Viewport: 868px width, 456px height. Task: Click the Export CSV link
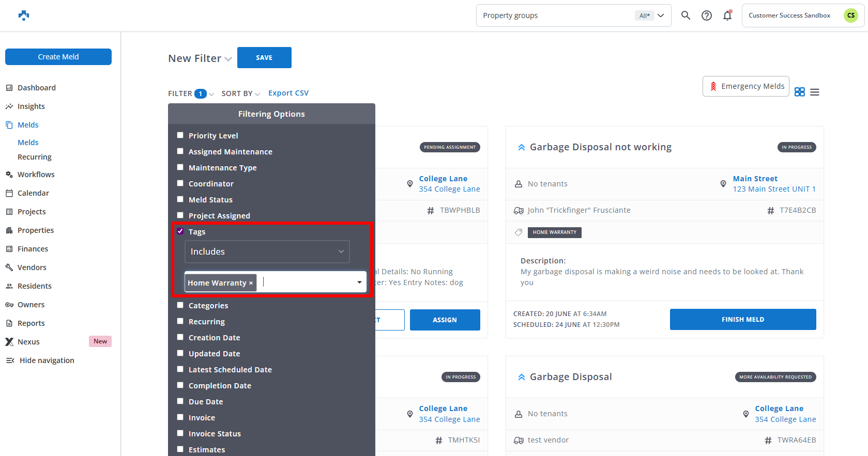tap(288, 93)
